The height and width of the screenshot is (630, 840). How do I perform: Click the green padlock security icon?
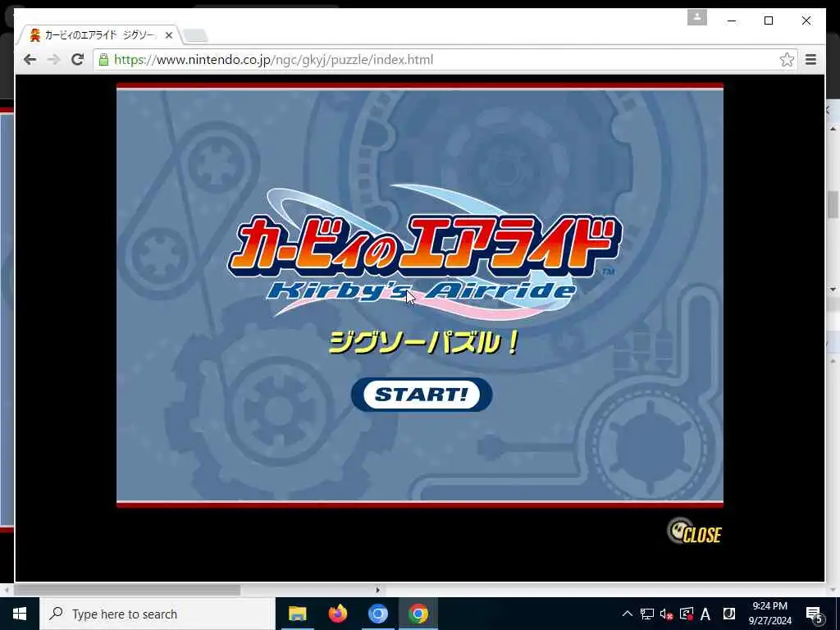pyautogui.click(x=104, y=59)
